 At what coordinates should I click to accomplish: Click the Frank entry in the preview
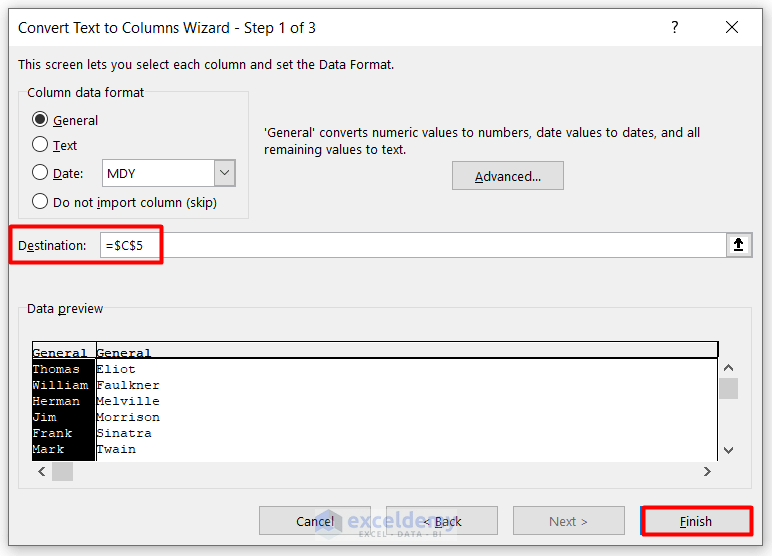click(x=53, y=433)
